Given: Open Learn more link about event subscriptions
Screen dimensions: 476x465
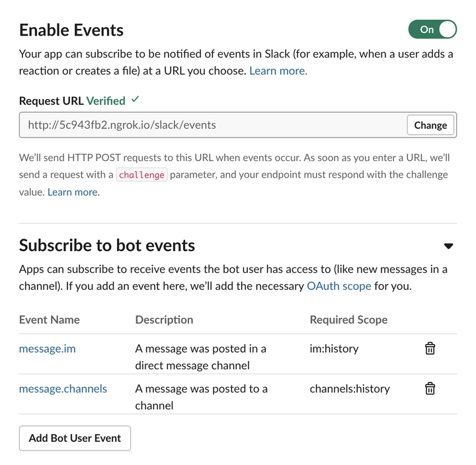Looking at the screenshot, I should (x=278, y=71).
